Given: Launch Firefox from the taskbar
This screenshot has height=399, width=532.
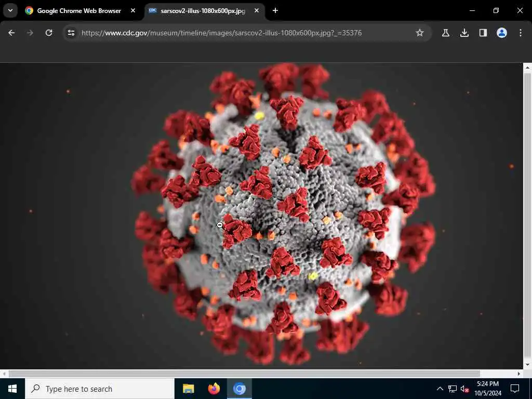Looking at the screenshot, I should point(214,389).
